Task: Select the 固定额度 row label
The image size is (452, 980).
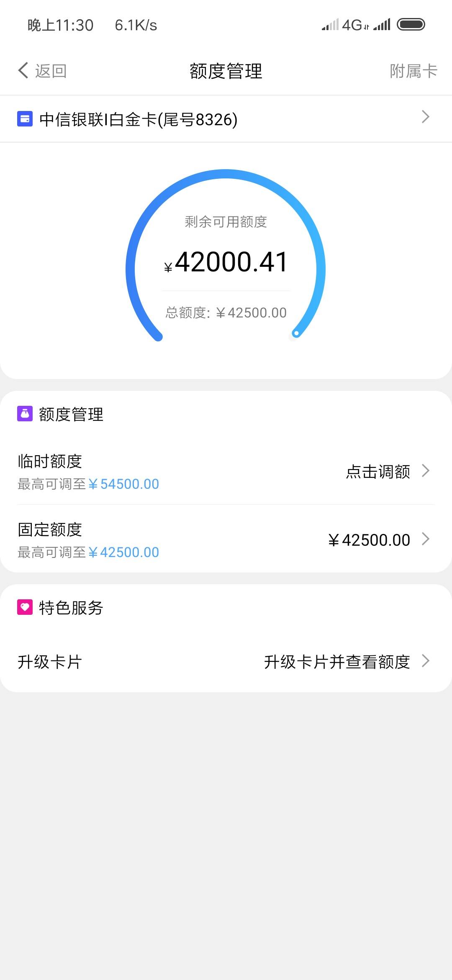Action: coord(50,529)
